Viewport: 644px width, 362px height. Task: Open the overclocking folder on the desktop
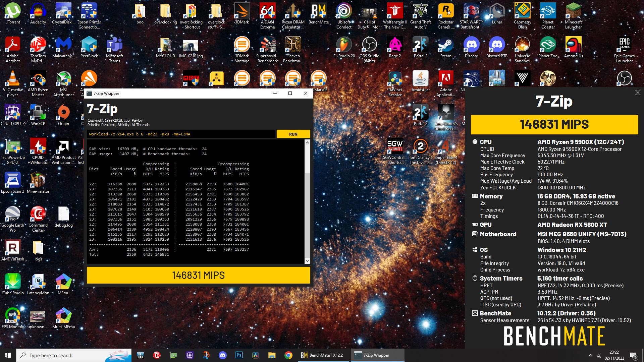pos(165,13)
